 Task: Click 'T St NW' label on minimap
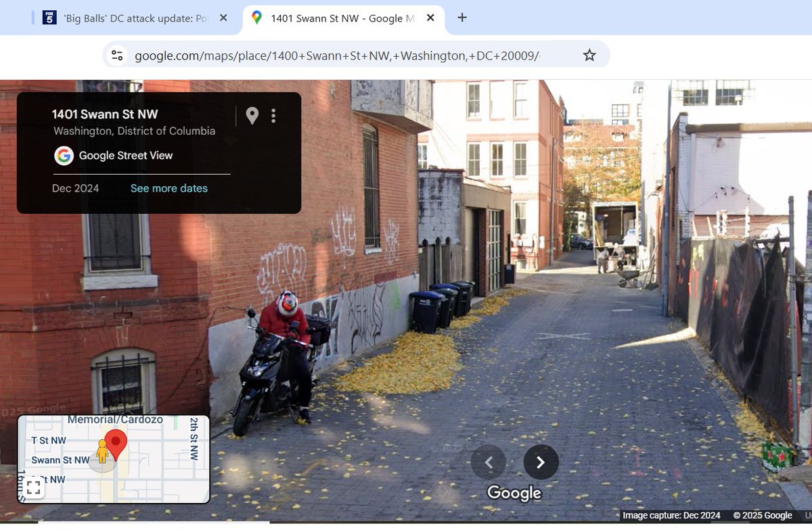[x=49, y=441]
